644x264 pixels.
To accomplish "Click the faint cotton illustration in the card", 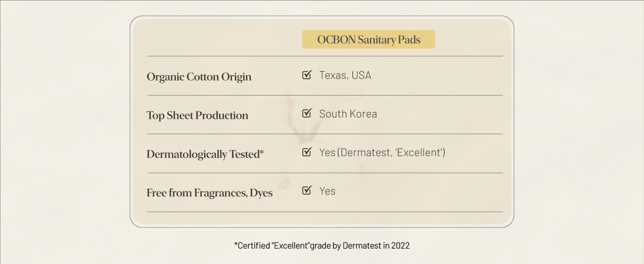I will click(x=304, y=123).
